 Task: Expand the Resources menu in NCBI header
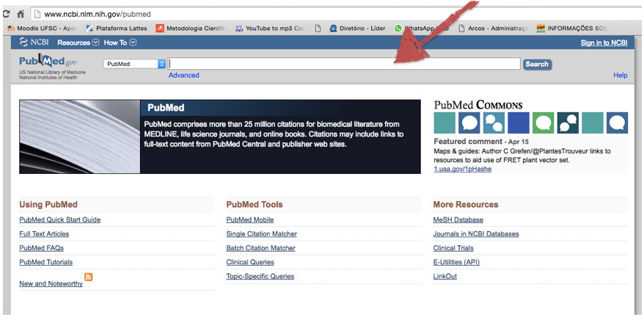78,43
